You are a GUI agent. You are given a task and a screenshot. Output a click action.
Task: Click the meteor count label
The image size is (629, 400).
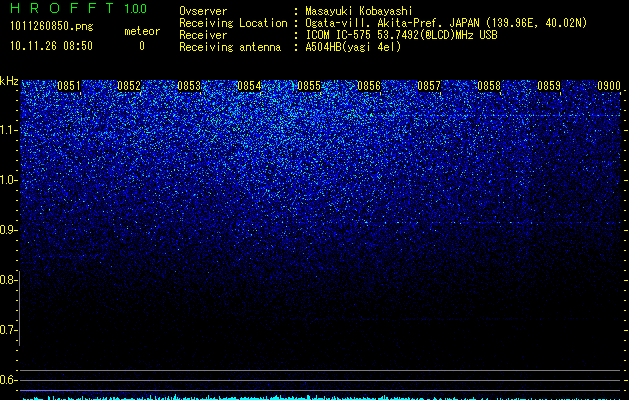click(x=142, y=31)
